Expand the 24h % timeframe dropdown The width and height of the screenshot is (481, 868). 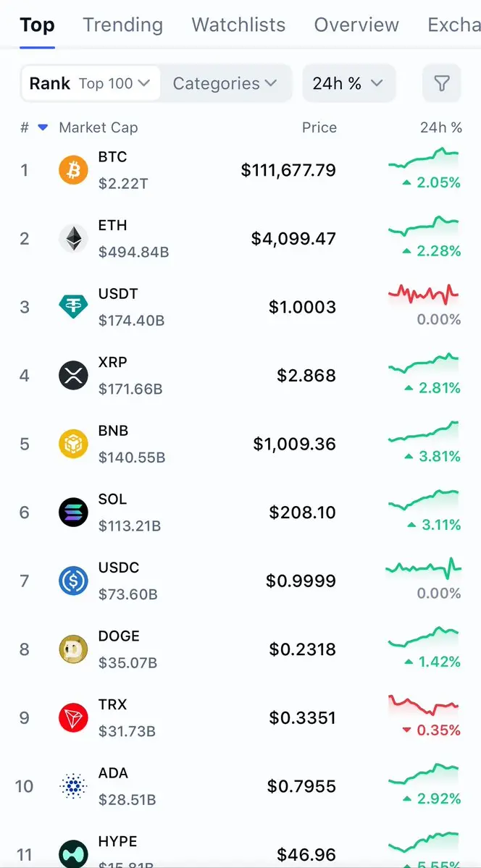click(x=348, y=84)
